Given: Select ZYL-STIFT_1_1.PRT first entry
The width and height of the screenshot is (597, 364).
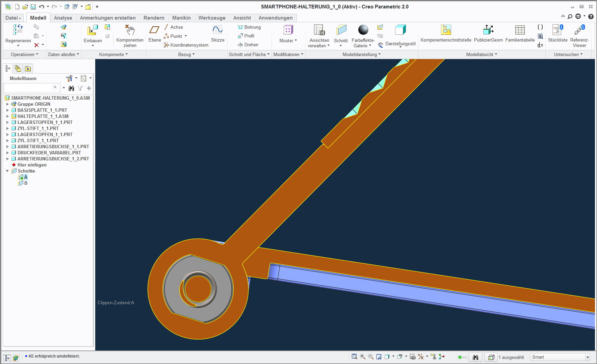Looking at the screenshot, I should pyautogui.click(x=38, y=128).
